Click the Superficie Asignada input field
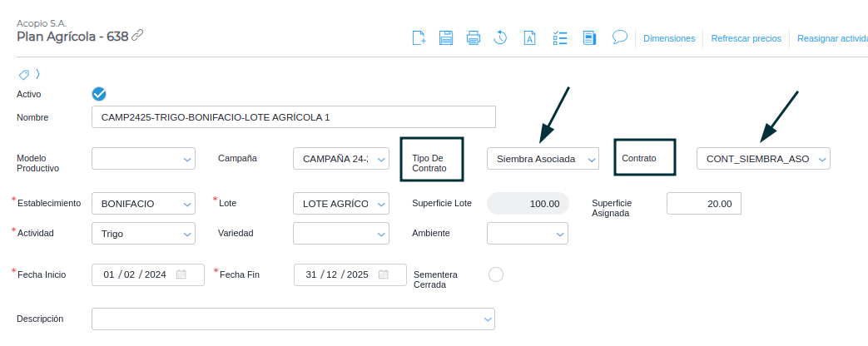 coord(703,203)
